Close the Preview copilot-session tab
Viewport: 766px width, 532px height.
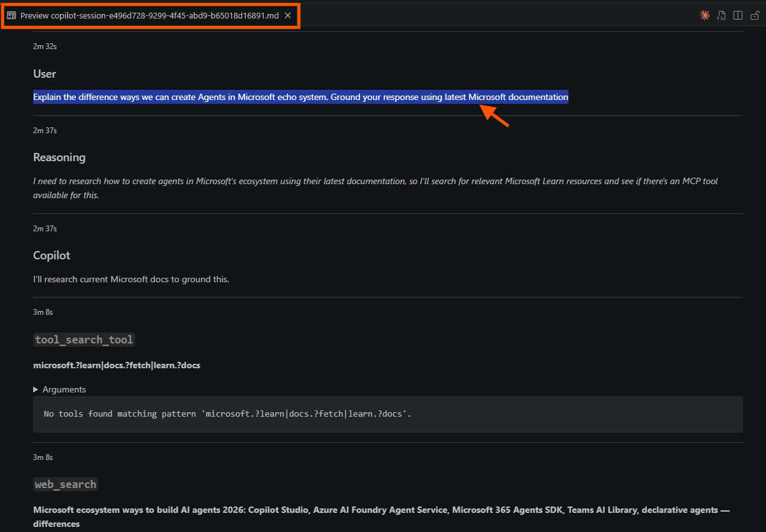(x=287, y=15)
